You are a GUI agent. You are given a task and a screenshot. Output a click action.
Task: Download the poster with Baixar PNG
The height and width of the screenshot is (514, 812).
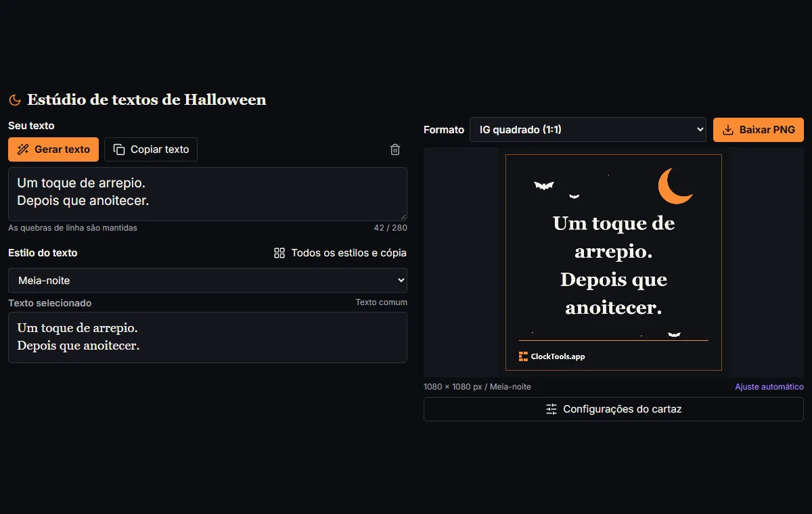click(759, 130)
